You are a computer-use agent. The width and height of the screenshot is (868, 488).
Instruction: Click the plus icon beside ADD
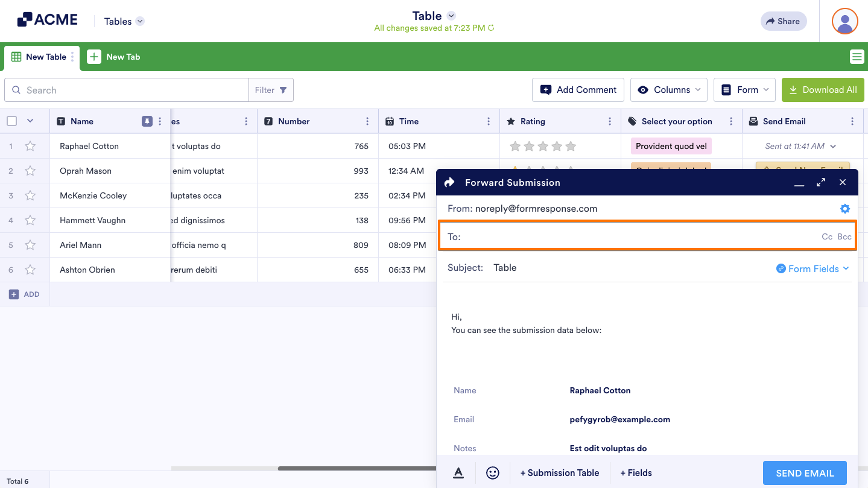pyautogui.click(x=14, y=294)
